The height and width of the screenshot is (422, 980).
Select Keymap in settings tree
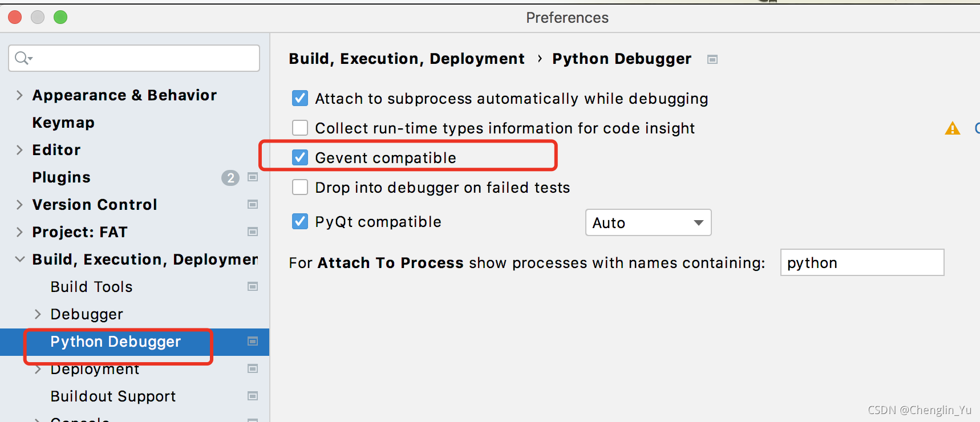pos(63,123)
